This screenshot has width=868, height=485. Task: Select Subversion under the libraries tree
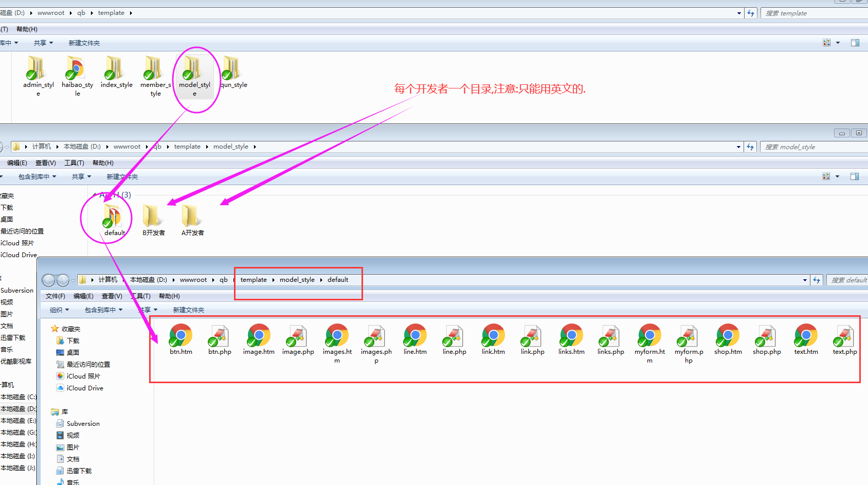click(83, 424)
